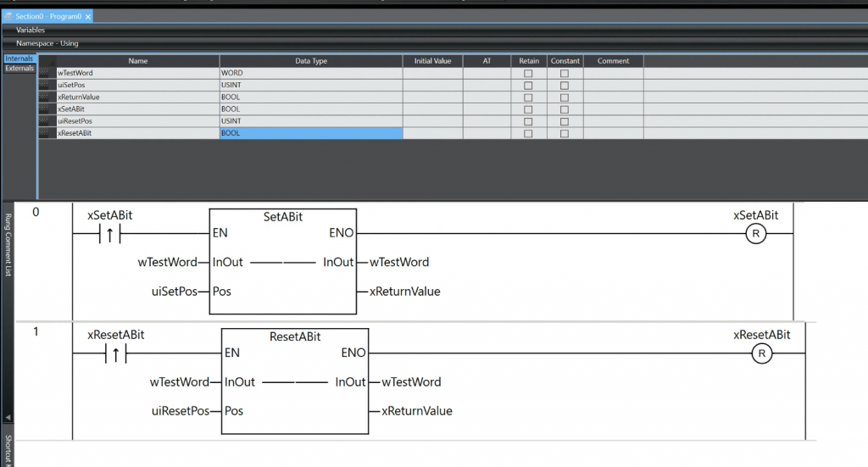868x467 pixels.
Task: Sort variables by the Name column header
Action: point(137,61)
